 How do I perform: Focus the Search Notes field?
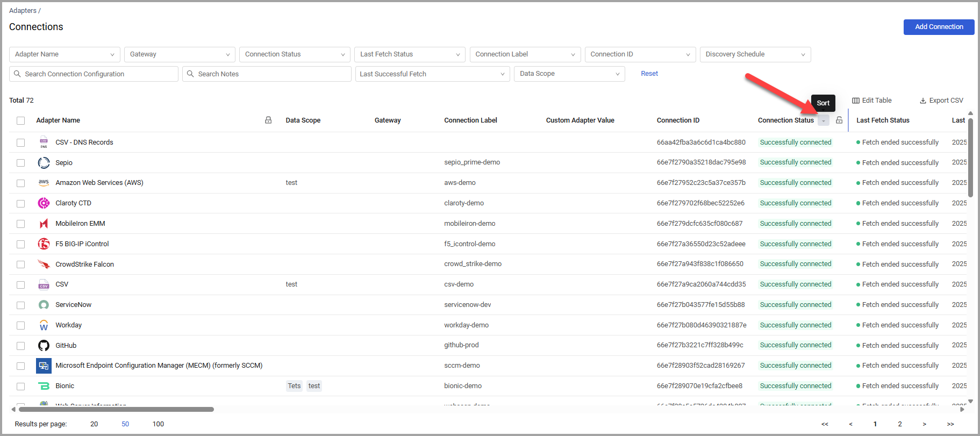(267, 74)
